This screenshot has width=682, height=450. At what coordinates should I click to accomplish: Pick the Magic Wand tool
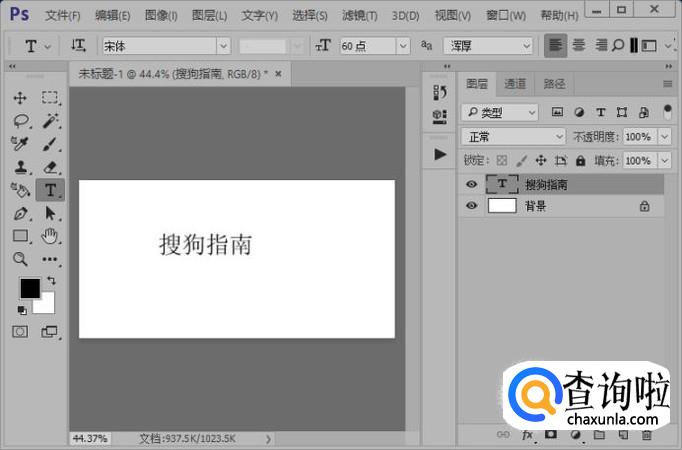[50, 120]
